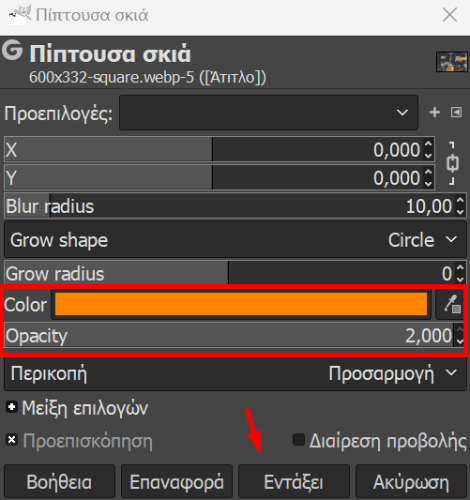Click the Ακύρωση button
Screen dimensions: 470x500
point(411,482)
